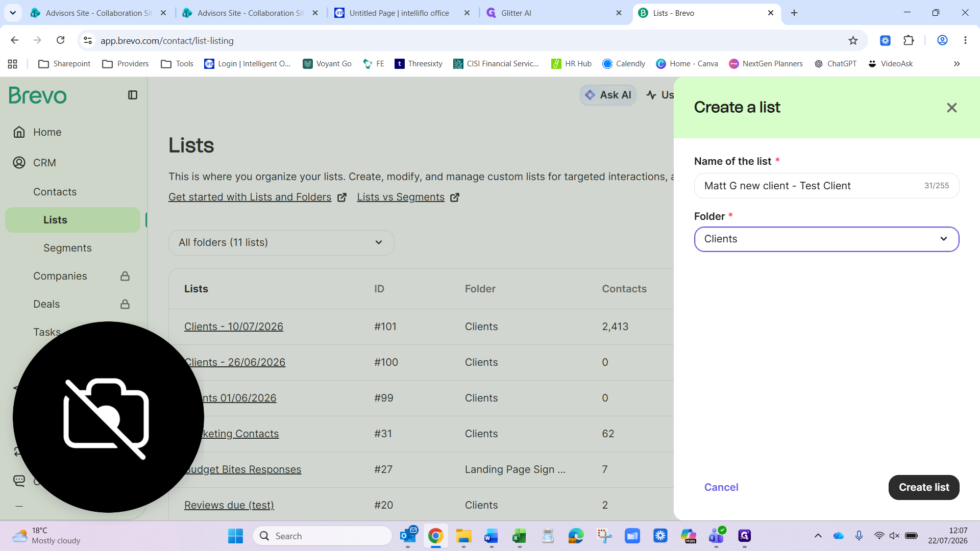Open the CRM icon in sidebar

click(x=19, y=163)
